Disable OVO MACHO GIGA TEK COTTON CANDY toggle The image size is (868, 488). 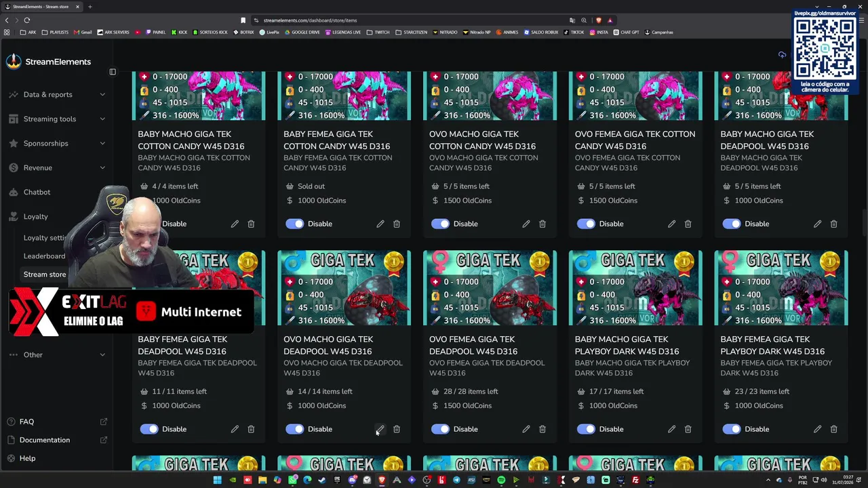[x=440, y=224]
